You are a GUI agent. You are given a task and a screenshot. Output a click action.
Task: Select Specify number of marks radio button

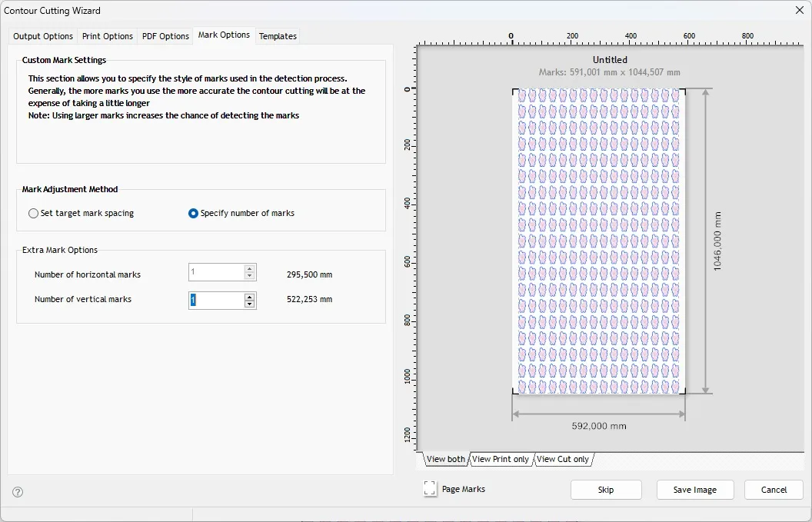point(193,214)
